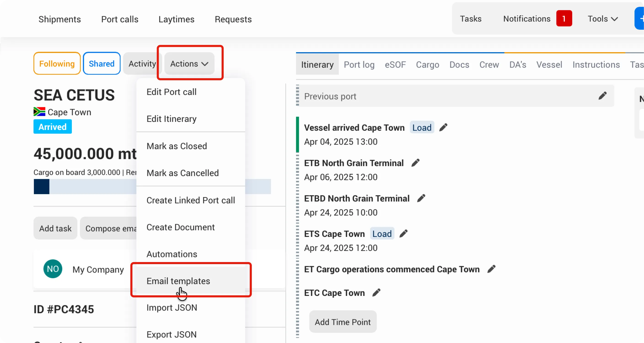Open Automations from Actions menu
Screen dimensions: 644x343
191,254
